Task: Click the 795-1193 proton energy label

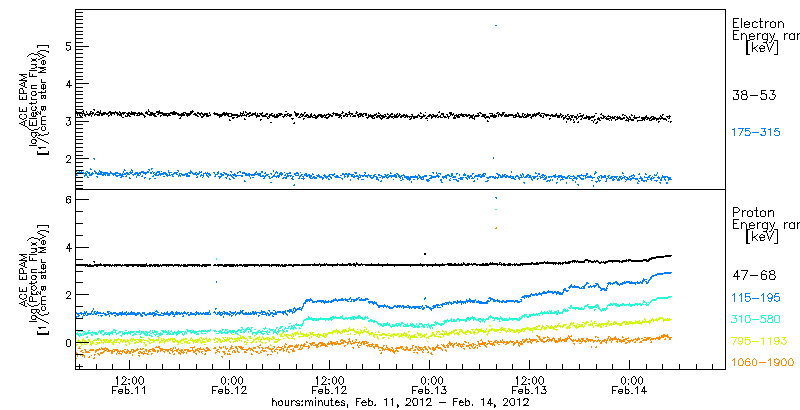Action: [x=759, y=341]
